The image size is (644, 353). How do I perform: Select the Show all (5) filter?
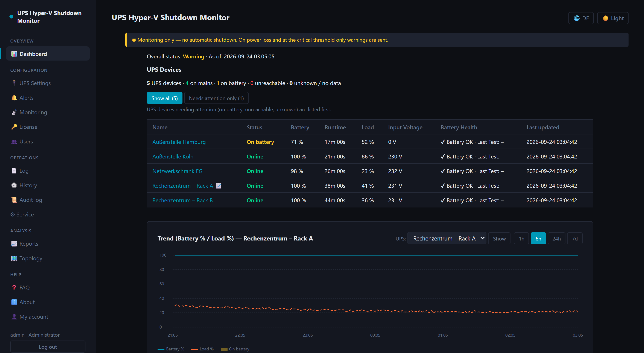(164, 98)
